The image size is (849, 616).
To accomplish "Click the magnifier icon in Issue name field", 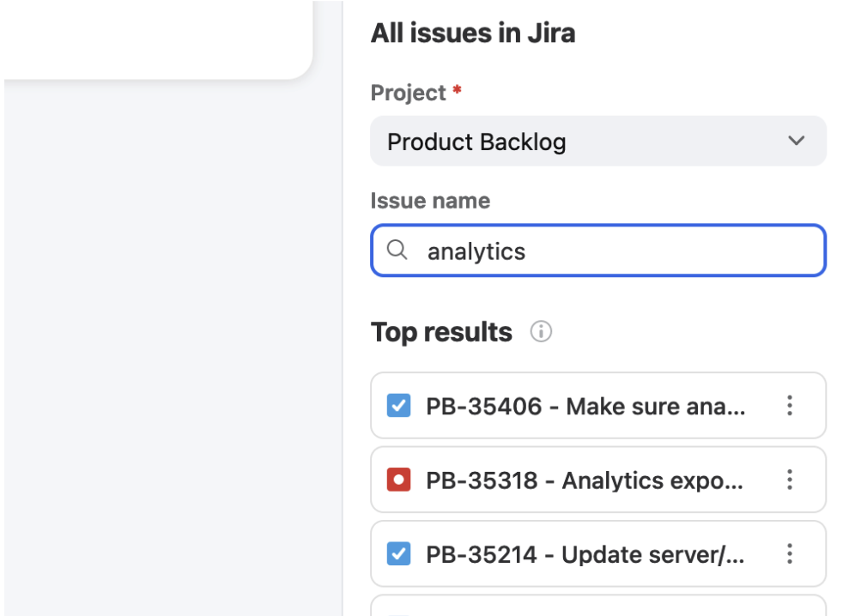I will [x=397, y=251].
